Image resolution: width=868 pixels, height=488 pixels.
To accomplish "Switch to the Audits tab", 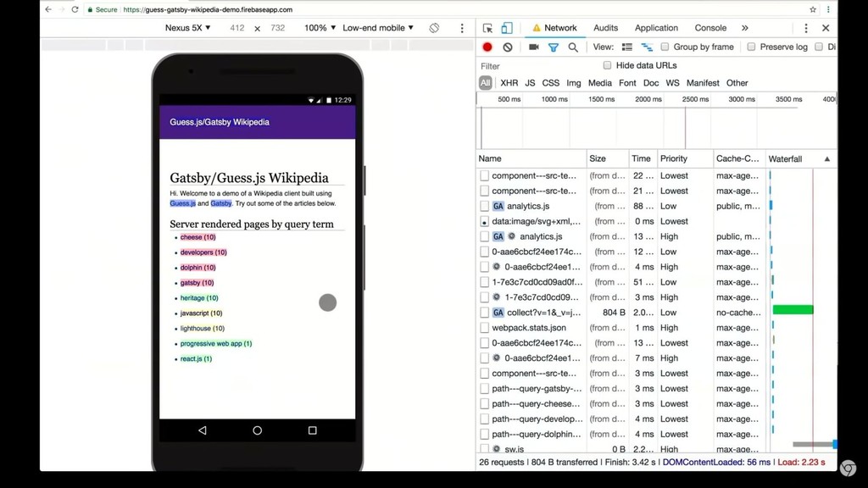I will point(605,28).
